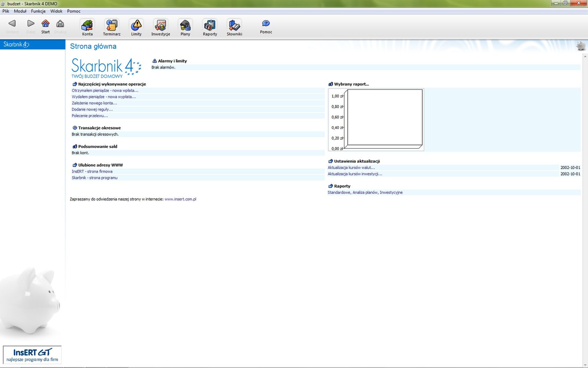This screenshot has width=588, height=368.
Task: Click the Najczęściej wykonywane operacje icon
Action: coord(75,84)
